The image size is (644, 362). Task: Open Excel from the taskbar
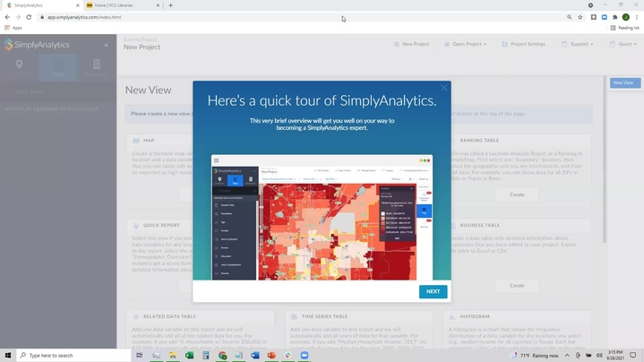click(x=189, y=356)
